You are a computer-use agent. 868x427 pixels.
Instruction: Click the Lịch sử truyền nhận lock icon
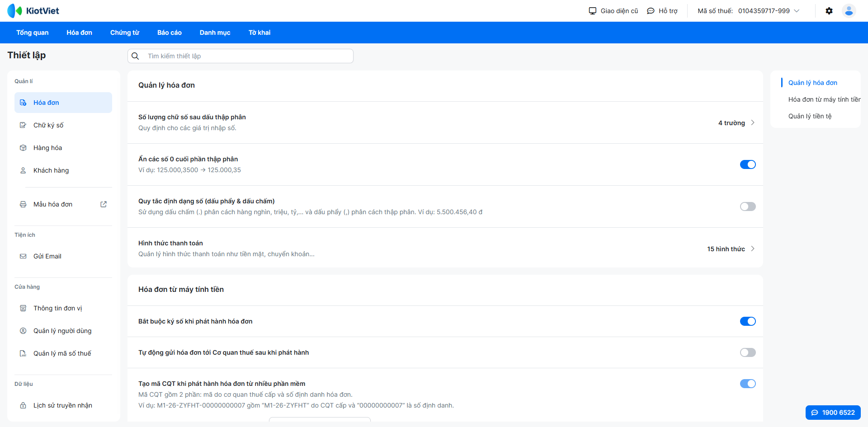pyautogui.click(x=23, y=405)
